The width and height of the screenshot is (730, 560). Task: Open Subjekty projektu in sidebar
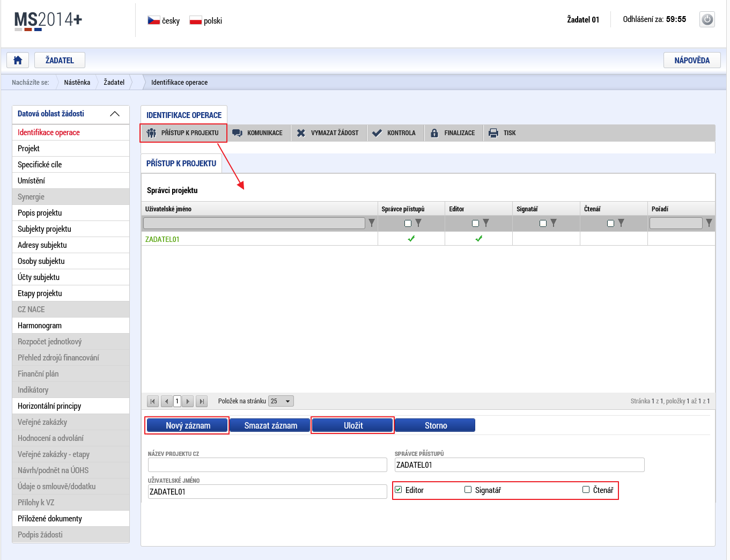(71, 229)
